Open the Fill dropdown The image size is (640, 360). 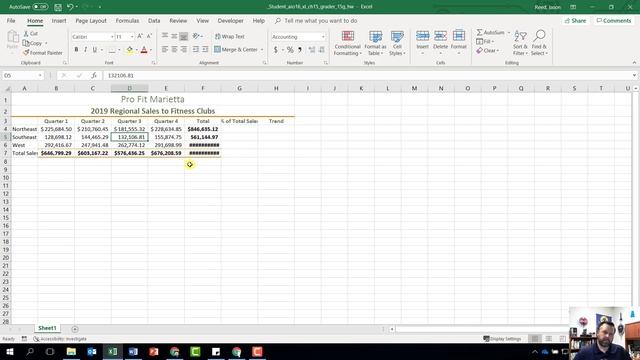coord(485,41)
